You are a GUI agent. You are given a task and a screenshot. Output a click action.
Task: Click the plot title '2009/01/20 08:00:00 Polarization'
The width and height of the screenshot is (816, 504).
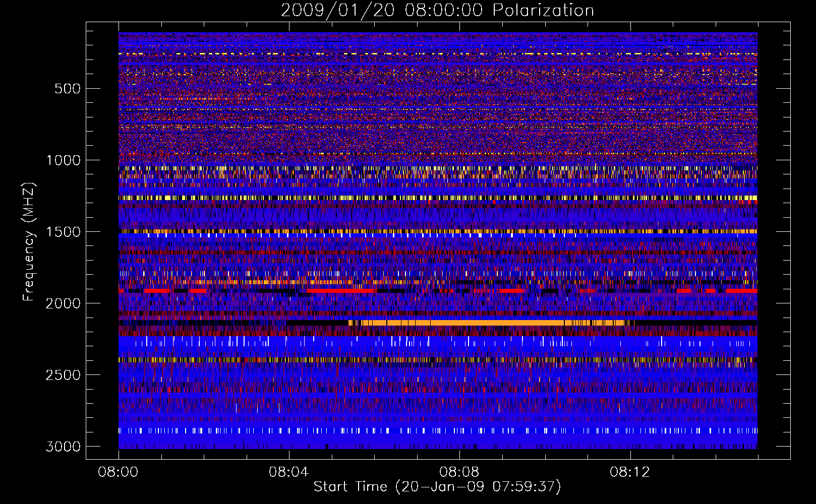(437, 10)
